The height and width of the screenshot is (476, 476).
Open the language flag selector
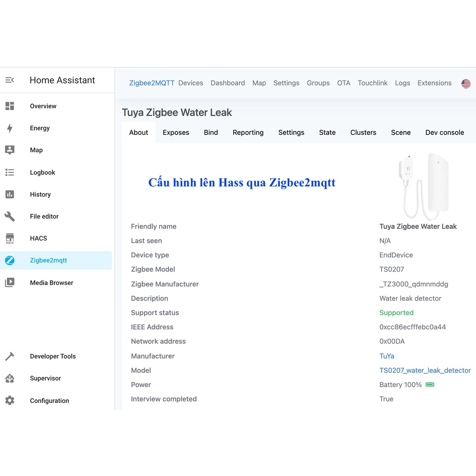466,84
